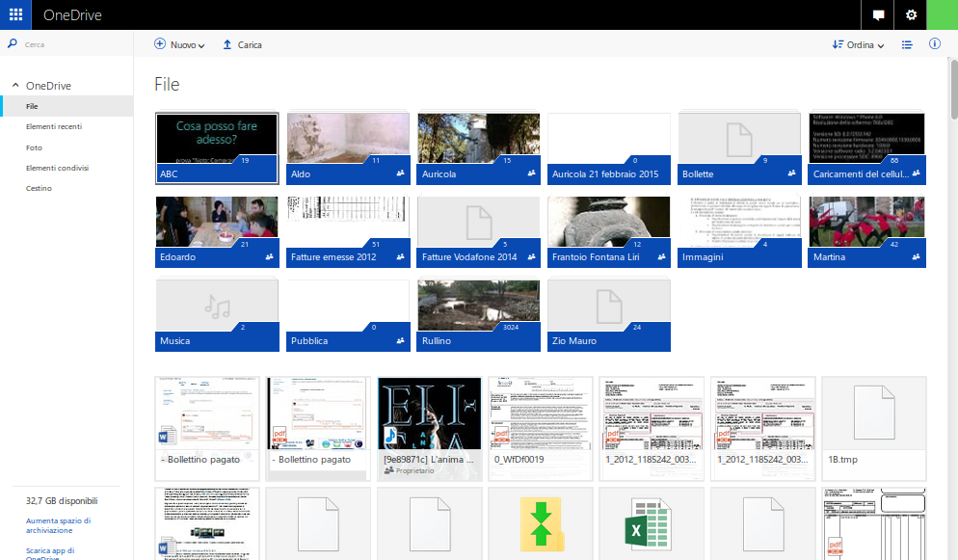958x560 pixels.
Task: Open the Cestino recycle bin
Action: tap(39, 188)
